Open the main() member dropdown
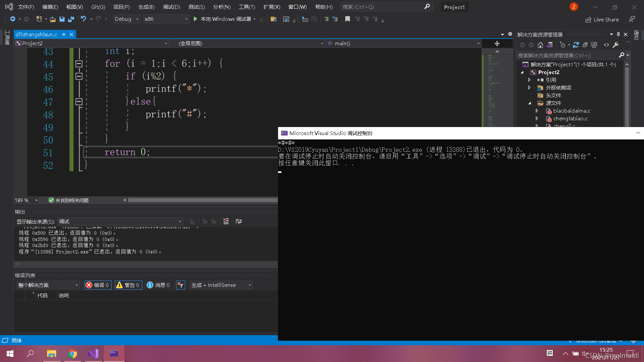Viewport: 644px width, 362px height. [404, 44]
